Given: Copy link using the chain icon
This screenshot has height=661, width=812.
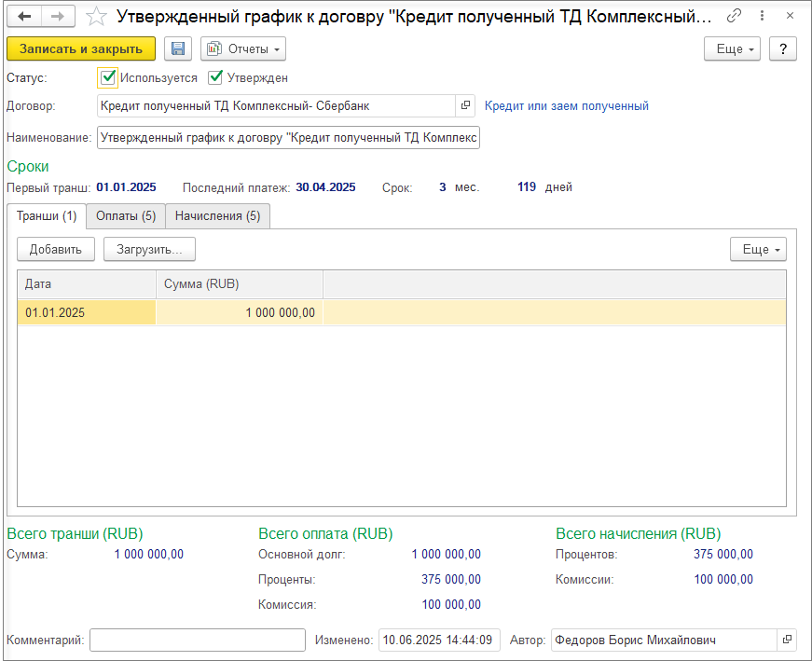Looking at the screenshot, I should 734,16.
